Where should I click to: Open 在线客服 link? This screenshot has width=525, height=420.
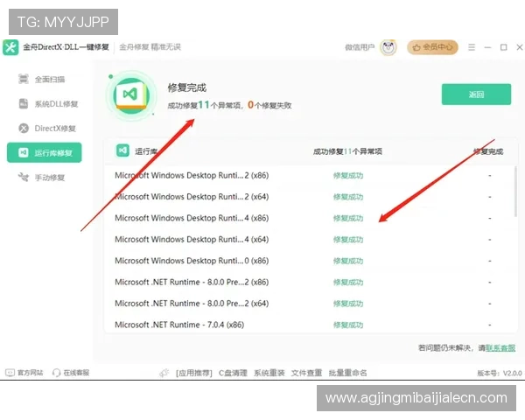click(x=76, y=373)
